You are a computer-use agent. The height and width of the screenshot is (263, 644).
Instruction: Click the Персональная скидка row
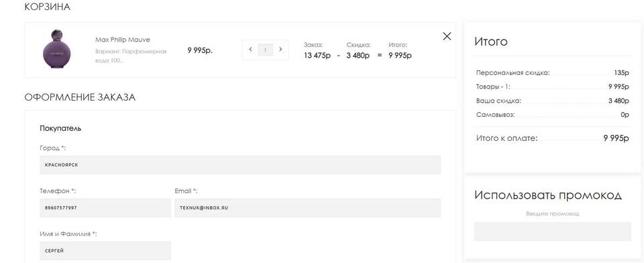(x=552, y=73)
